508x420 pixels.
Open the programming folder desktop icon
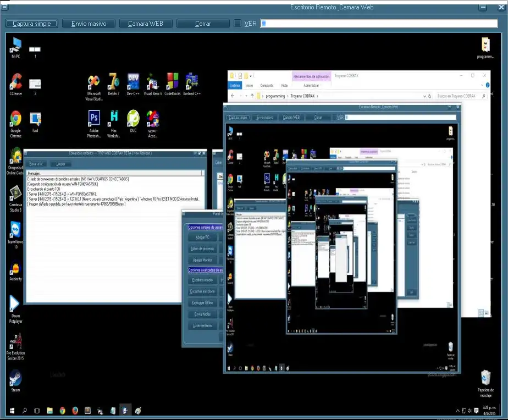point(485,48)
